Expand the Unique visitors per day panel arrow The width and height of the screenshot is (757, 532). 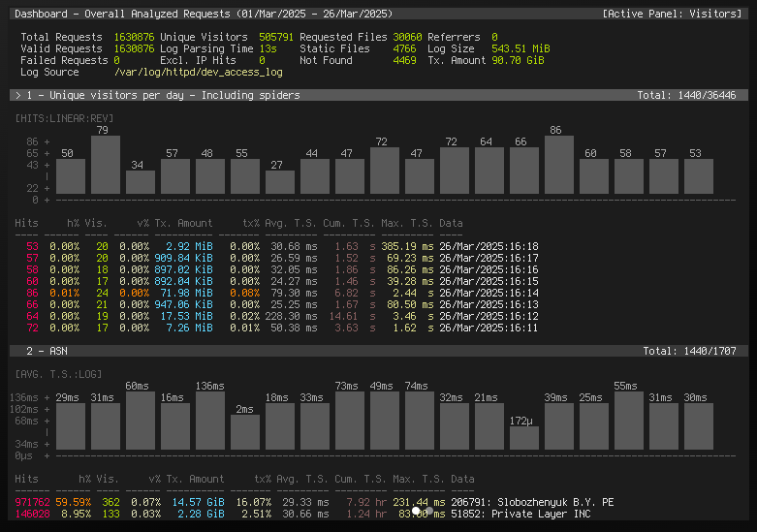click(18, 95)
